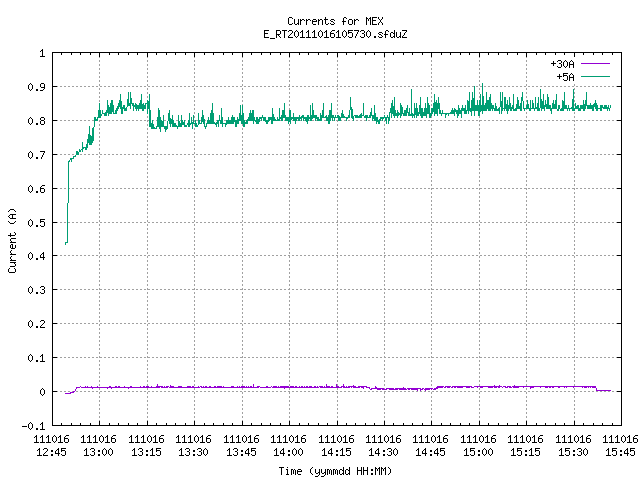
Task: Select the y-axis tick label "0.4"
Action: [36, 256]
